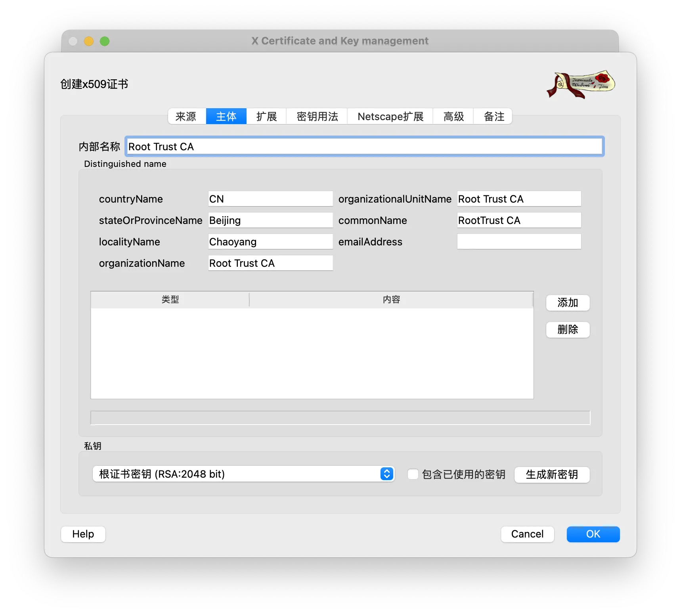Switch to the 来源 tab
Image resolution: width=681 pixels, height=616 pixels.
click(x=186, y=117)
